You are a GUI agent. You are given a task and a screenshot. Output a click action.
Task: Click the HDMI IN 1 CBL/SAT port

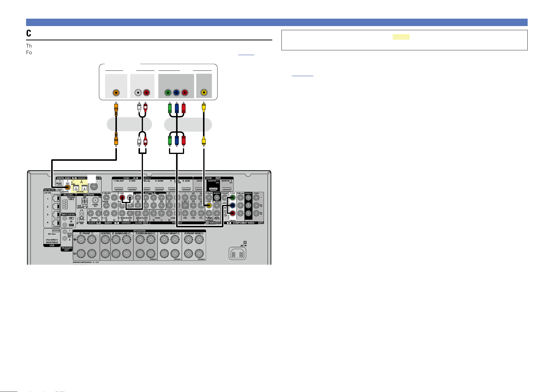[x=119, y=189]
